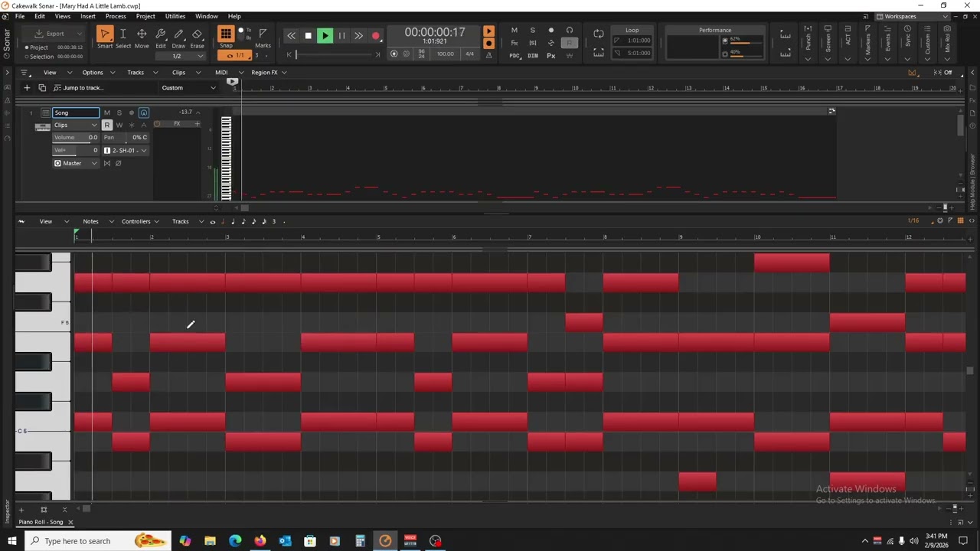Open track view MIDI menu
Image resolution: width=980 pixels, height=551 pixels.
pos(221,73)
